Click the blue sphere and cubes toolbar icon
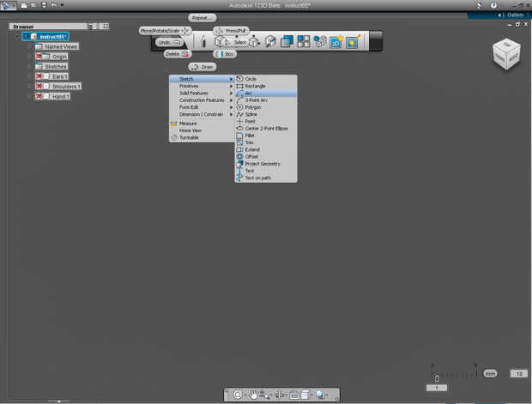This screenshot has height=404, width=532. 319,41
